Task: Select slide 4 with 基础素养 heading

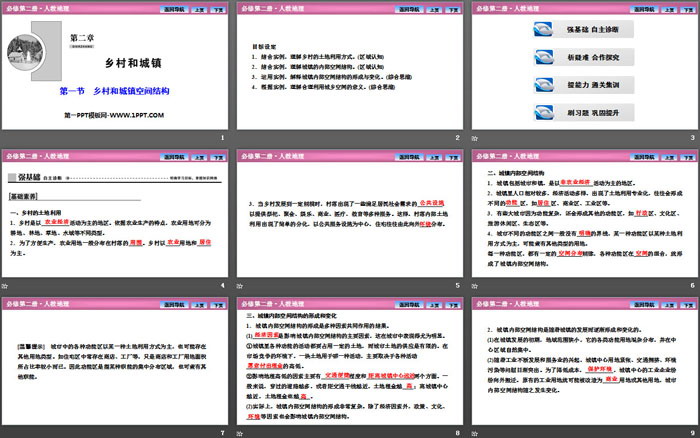Action: pyautogui.click(x=115, y=218)
